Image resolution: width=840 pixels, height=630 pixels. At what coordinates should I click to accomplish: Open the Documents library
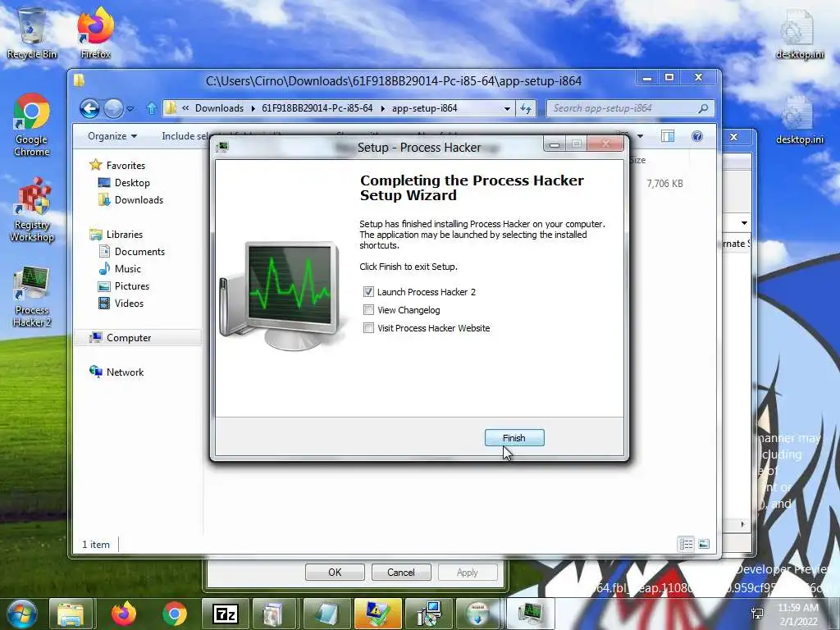(139, 251)
